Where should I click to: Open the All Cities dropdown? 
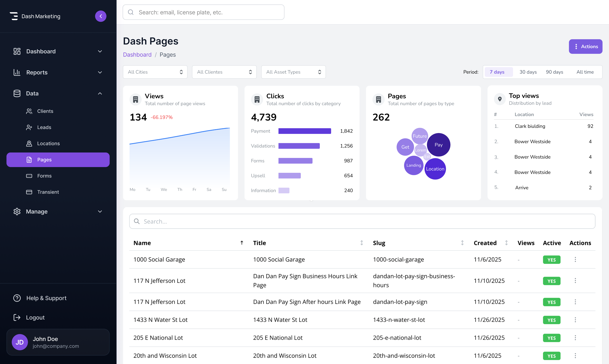(x=155, y=72)
